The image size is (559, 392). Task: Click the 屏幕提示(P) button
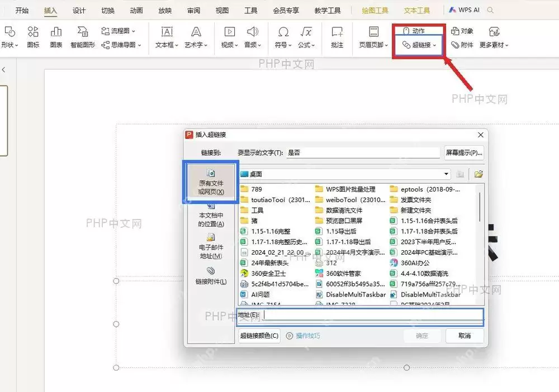pyautogui.click(x=464, y=153)
